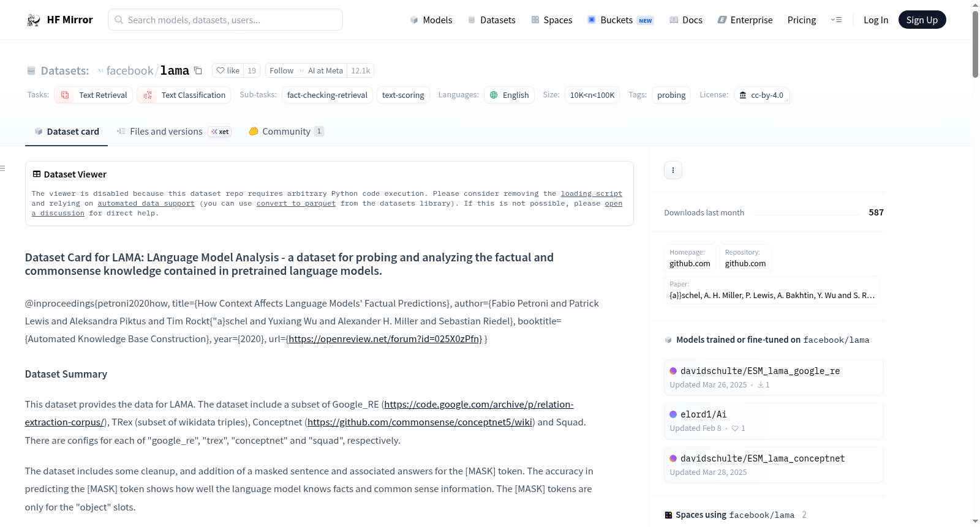
Task: Click the Dataset Viewer table icon
Action: click(37, 174)
